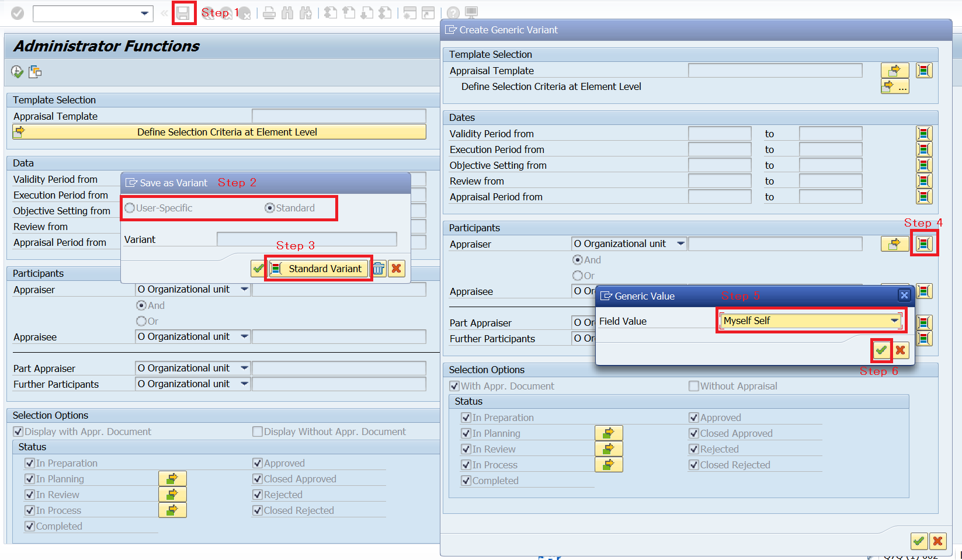Select the Or radio in Create Generic Variant
Image resolution: width=962 pixels, height=560 pixels.
tap(578, 276)
